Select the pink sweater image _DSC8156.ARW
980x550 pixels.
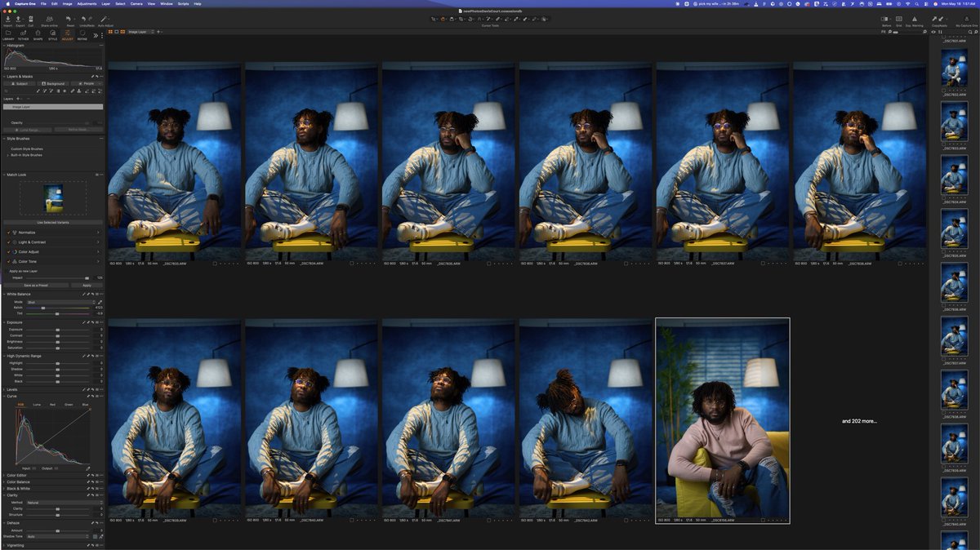coord(723,417)
